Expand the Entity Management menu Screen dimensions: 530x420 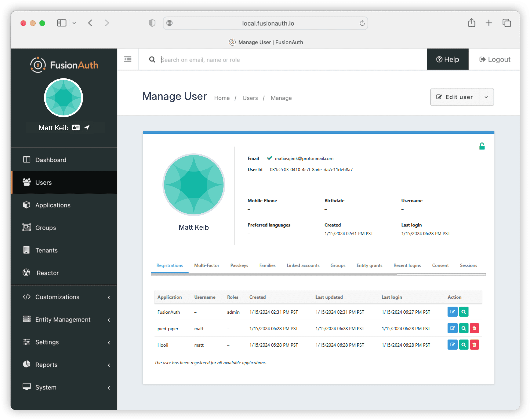point(64,320)
